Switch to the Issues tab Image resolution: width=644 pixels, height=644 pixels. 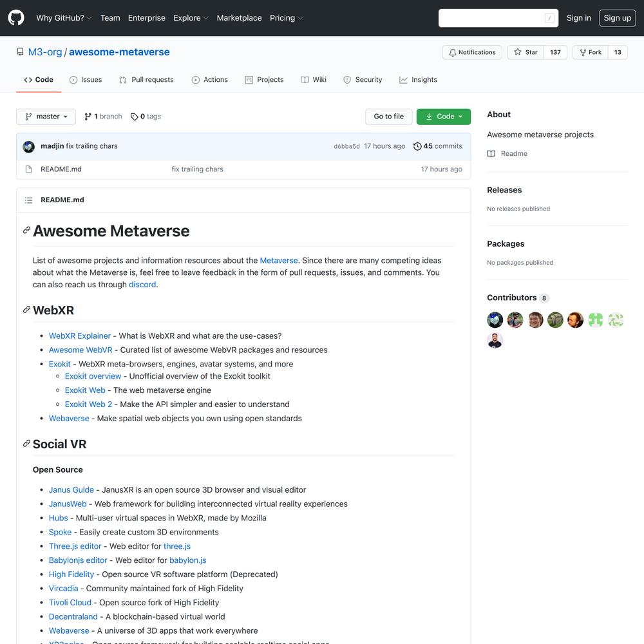pyautogui.click(x=86, y=80)
